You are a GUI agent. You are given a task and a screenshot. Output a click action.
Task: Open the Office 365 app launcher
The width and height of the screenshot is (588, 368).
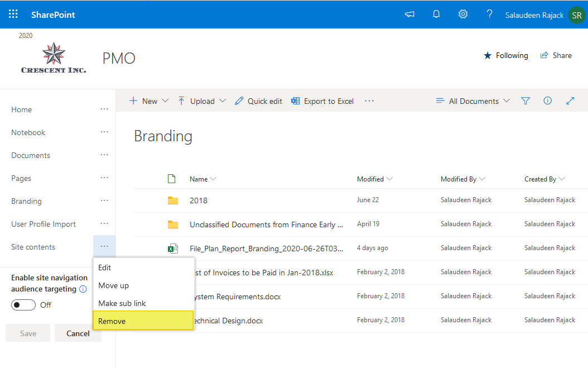click(x=12, y=14)
